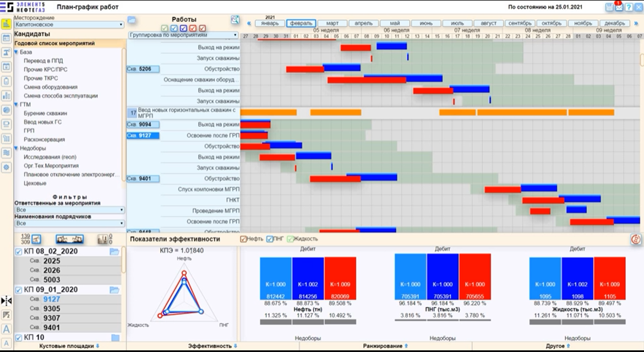Click the well pads group icon
The width and height of the screenshot is (644, 352).
(69, 239)
